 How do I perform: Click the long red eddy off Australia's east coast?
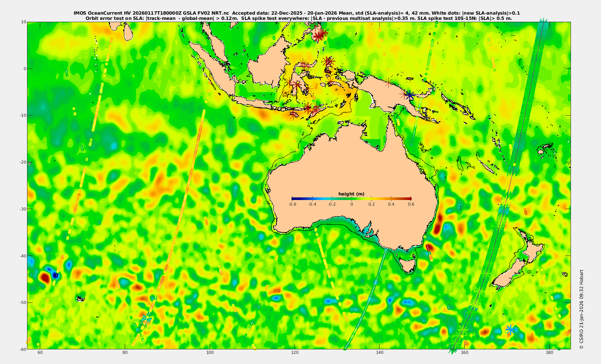point(438,224)
